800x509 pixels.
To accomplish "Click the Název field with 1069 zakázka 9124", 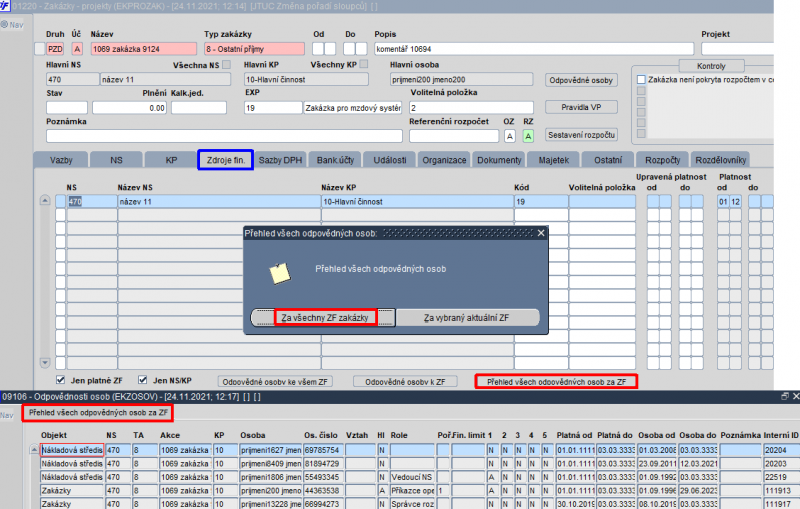I will coord(143,49).
